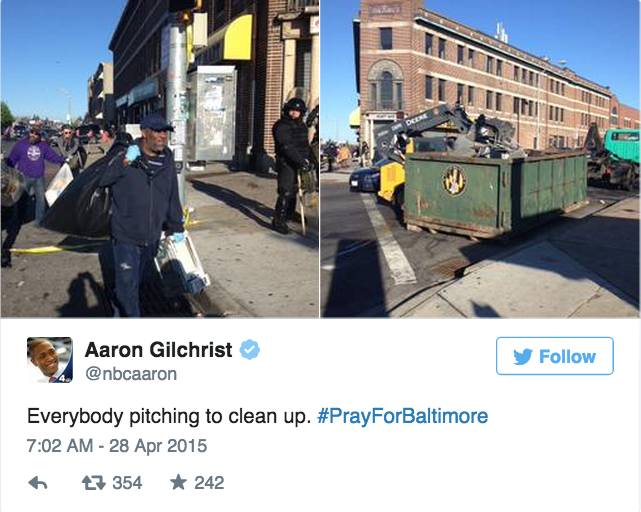Enlarge the right photo of brick building
641x512 pixels.
click(480, 159)
